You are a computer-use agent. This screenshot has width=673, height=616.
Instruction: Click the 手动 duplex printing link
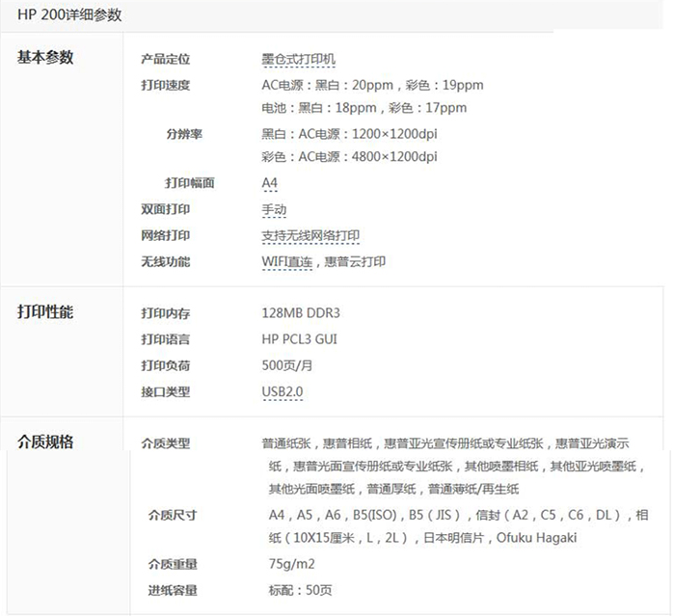274,209
